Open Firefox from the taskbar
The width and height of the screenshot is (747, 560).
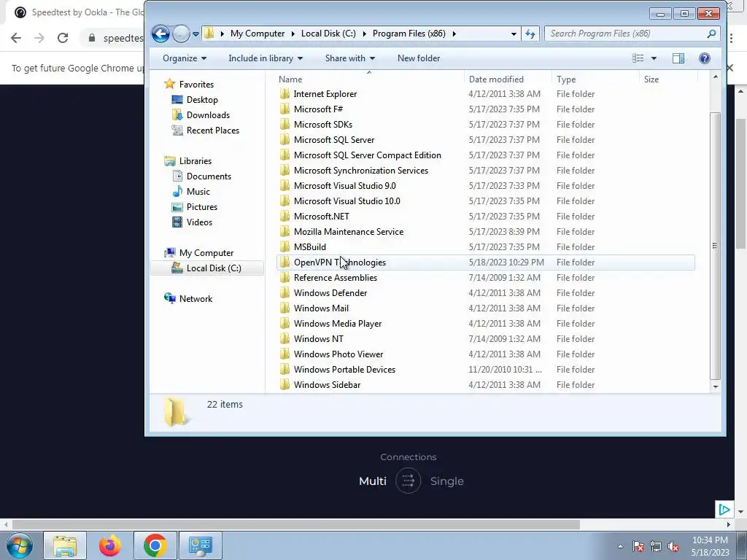(x=109, y=545)
